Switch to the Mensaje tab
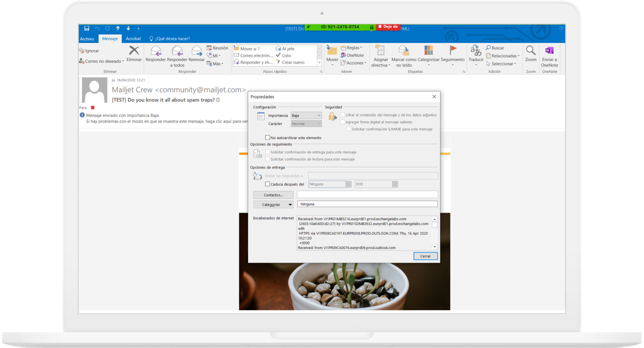The width and height of the screenshot is (644, 348). click(x=110, y=39)
